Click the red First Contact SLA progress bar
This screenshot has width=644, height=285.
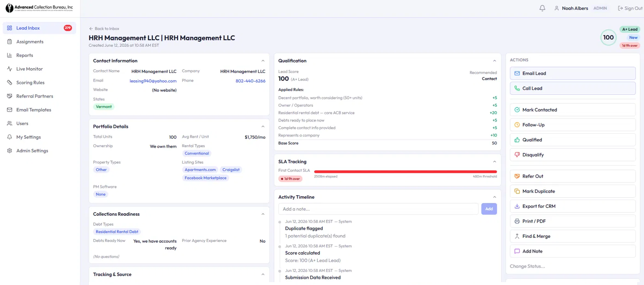[x=405, y=171]
